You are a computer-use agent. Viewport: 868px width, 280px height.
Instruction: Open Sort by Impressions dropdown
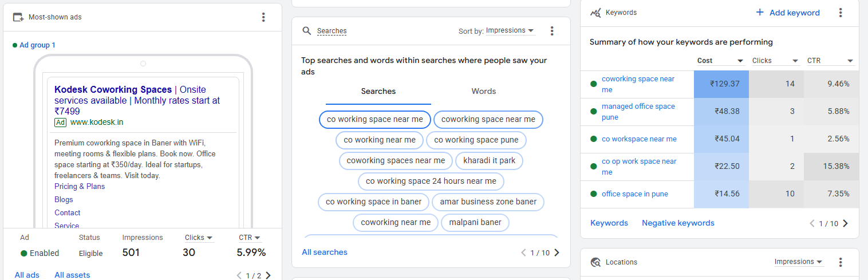click(x=510, y=31)
